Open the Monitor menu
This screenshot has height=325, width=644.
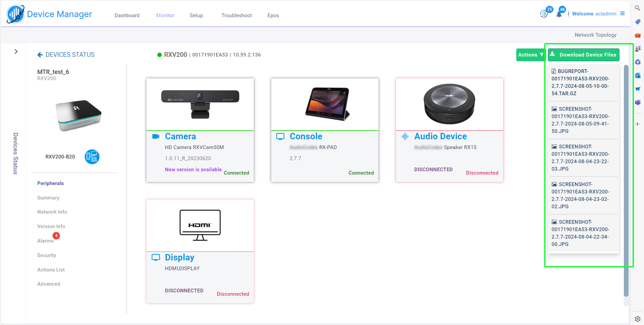pos(165,15)
